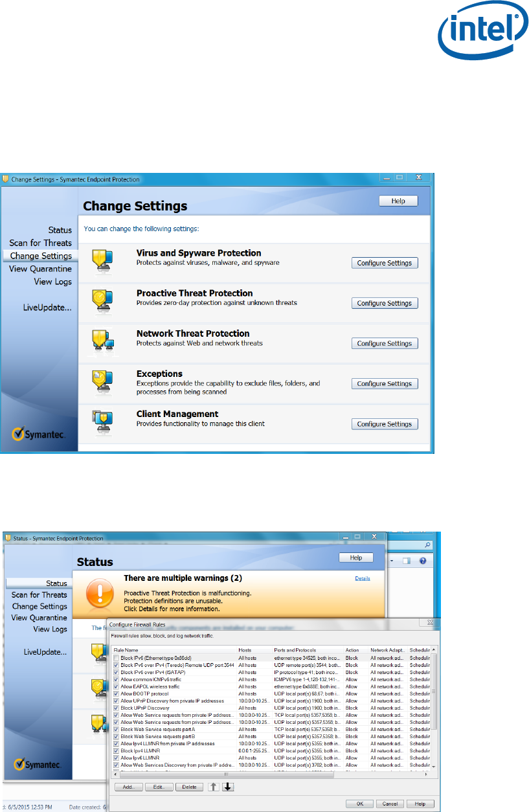Viewport: 529px width, 812px height.
Task: Cancel the Configure Firewall Rules dialog
Action: (390, 804)
